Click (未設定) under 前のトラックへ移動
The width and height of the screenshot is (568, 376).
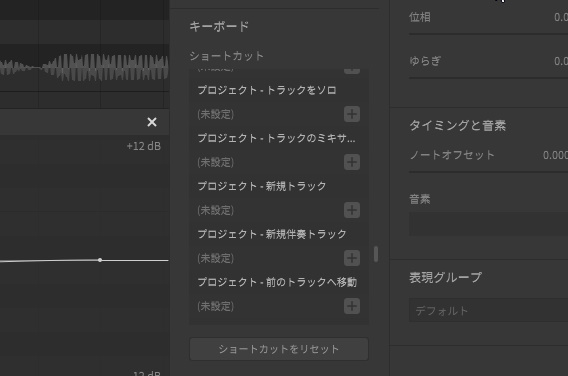tap(216, 306)
